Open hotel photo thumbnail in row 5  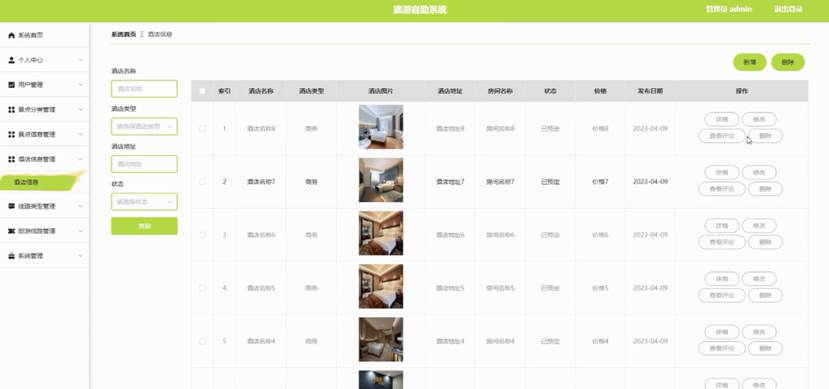[x=381, y=339]
